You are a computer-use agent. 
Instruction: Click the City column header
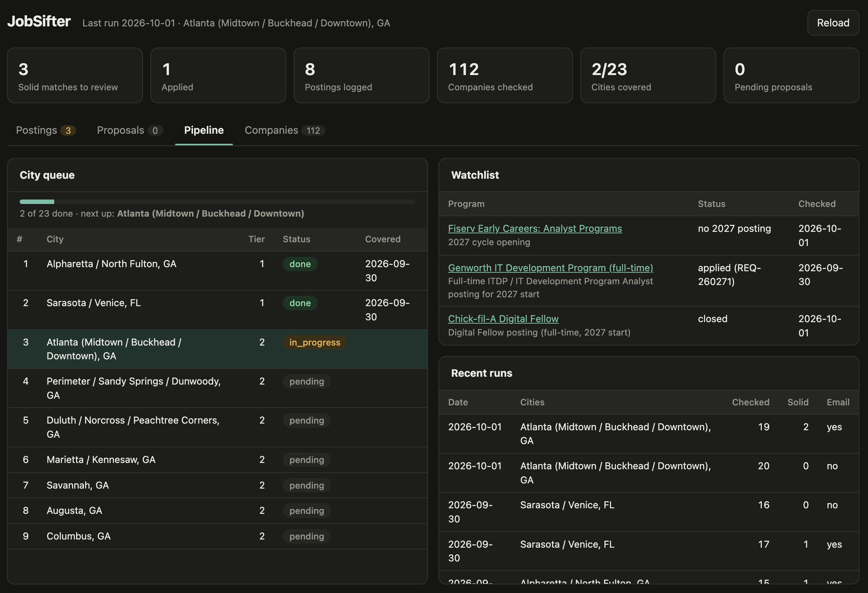pyautogui.click(x=55, y=239)
